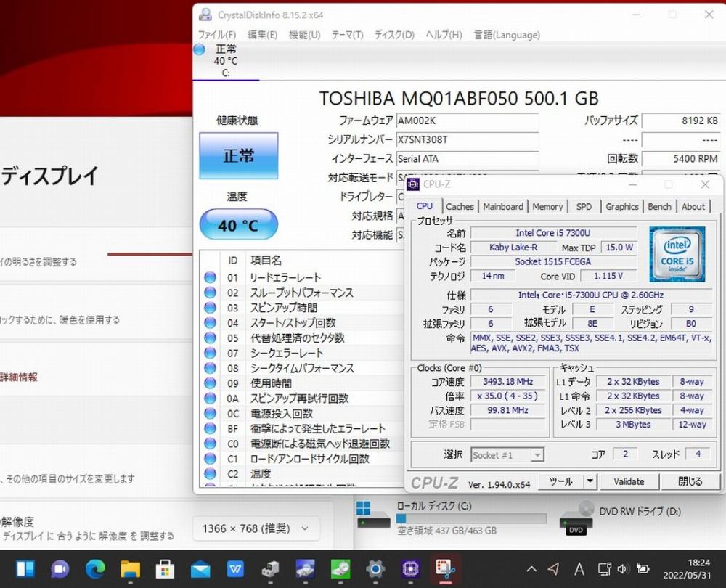726x588 pixels.
Task: Switch to the Bench tab in CPU-Z
Action: point(659,206)
